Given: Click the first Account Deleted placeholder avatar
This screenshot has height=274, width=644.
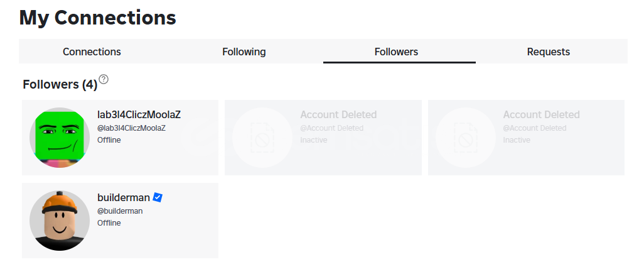Looking at the screenshot, I should click(262, 138).
